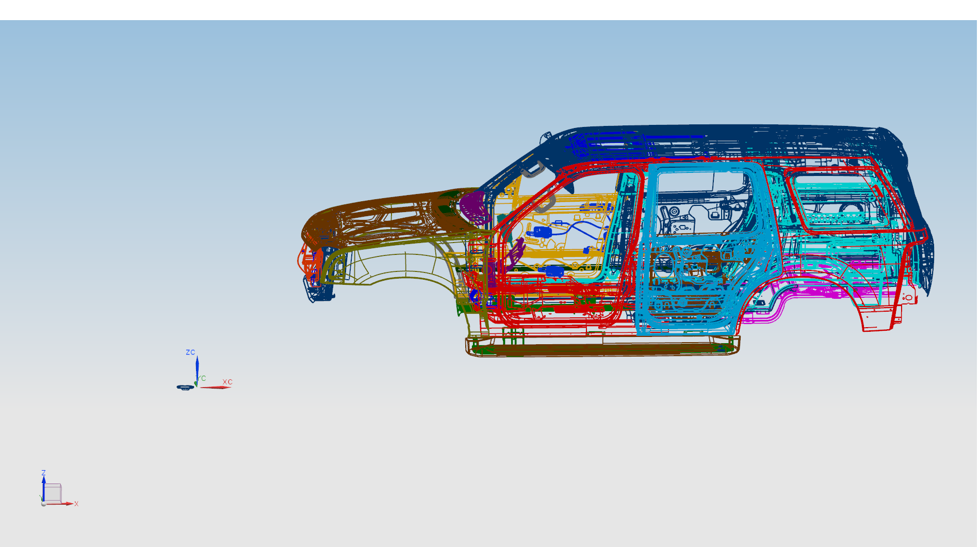Select the light blue rear door frame
The width and height of the screenshot is (980, 547).
[645, 258]
